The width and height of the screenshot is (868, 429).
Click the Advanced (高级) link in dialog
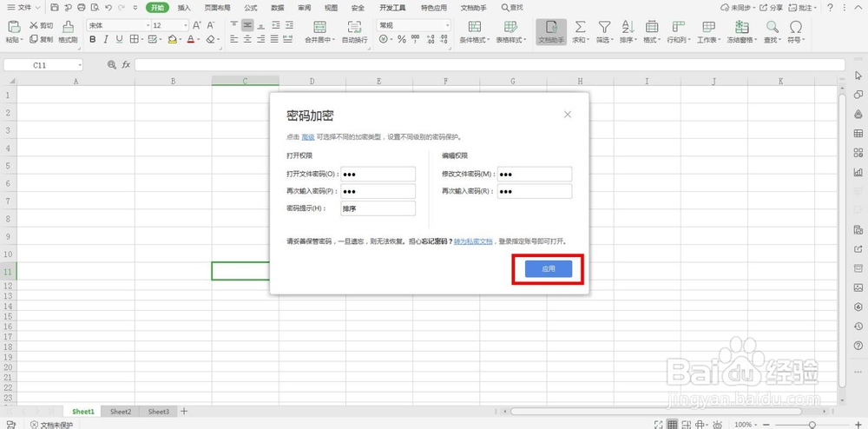click(x=308, y=136)
